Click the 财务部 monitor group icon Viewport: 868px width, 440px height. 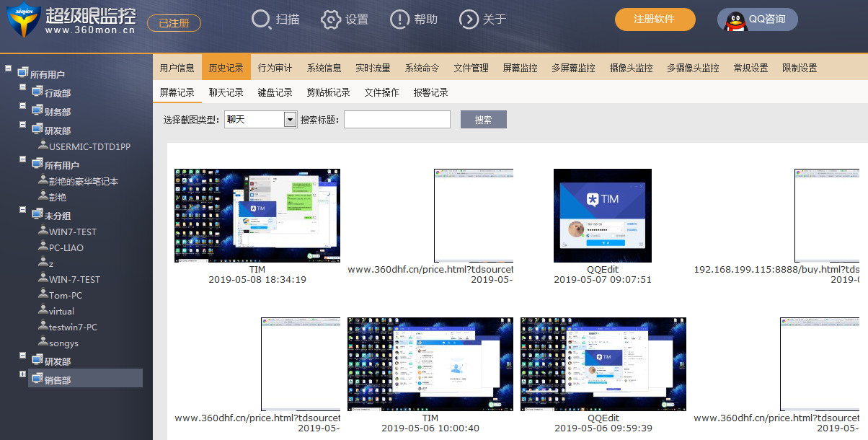tap(37, 110)
